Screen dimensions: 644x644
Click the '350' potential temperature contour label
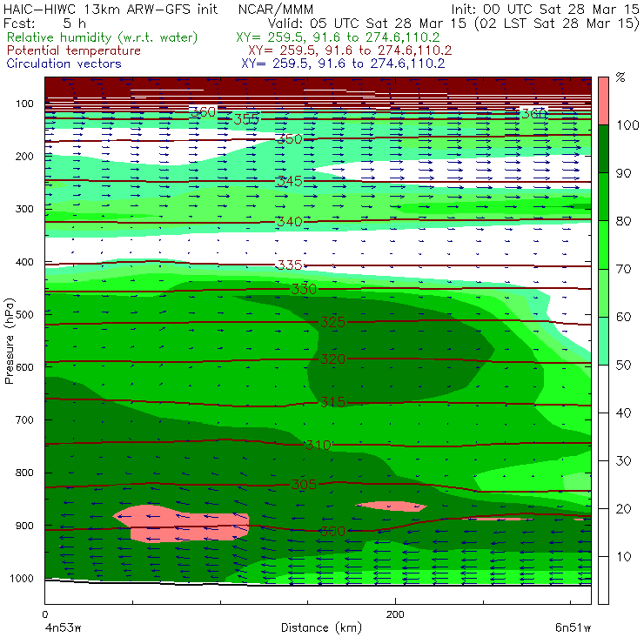click(290, 139)
